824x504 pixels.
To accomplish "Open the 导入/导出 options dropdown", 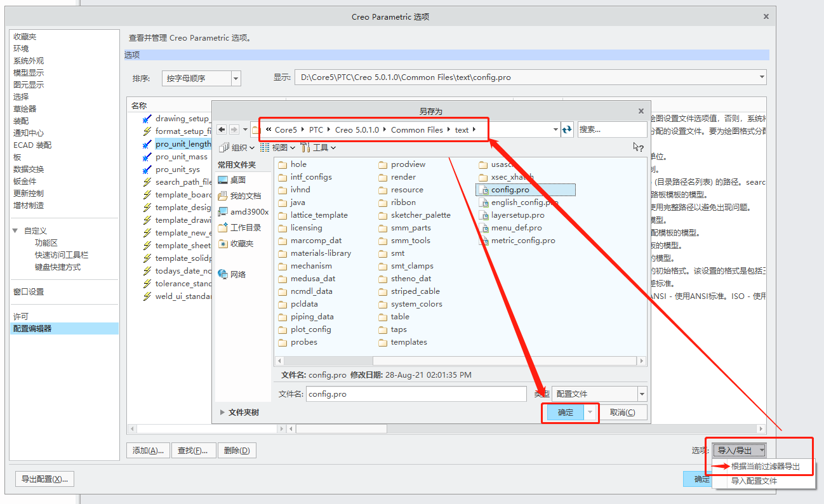I will coord(740,450).
